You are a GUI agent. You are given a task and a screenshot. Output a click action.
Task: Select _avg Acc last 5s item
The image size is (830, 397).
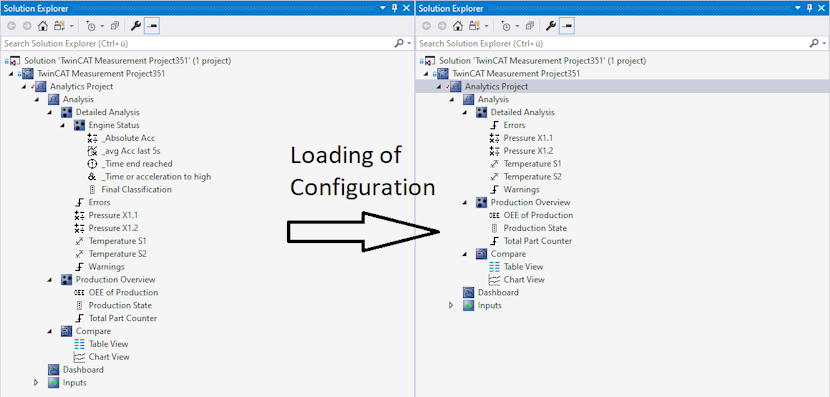coord(131,151)
